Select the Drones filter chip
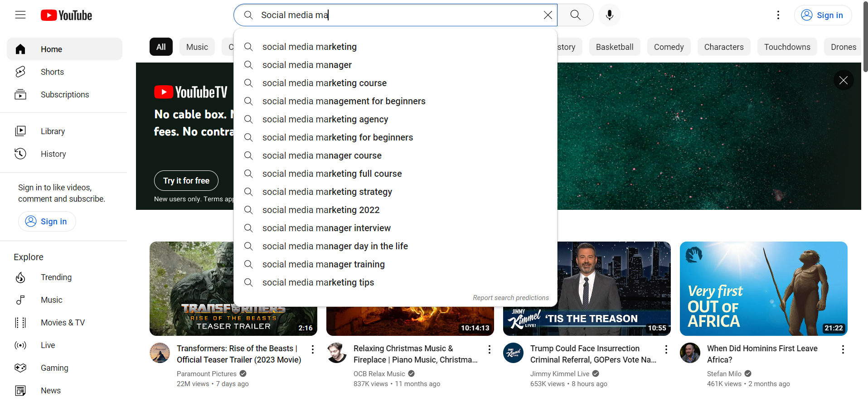This screenshot has height=402, width=868. click(843, 47)
